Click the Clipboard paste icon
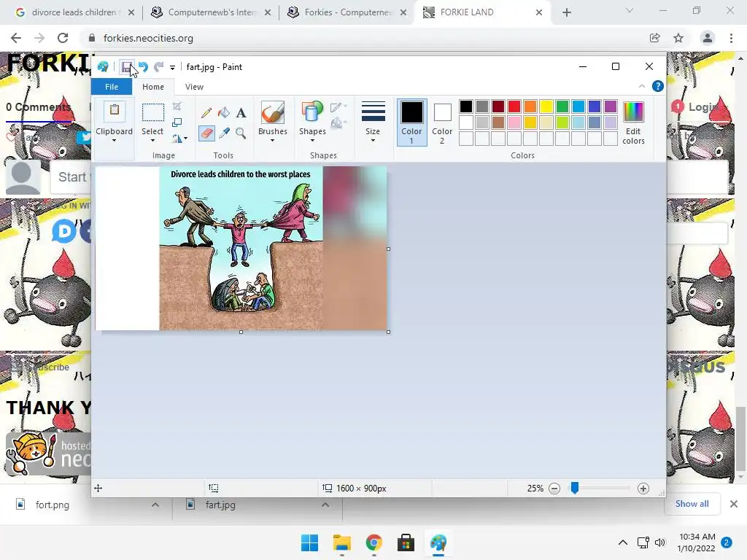This screenshot has height=560, width=747. click(x=115, y=112)
